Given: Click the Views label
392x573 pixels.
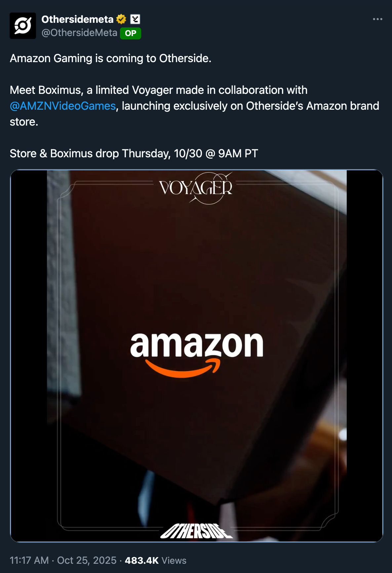Looking at the screenshot, I should coord(174,560).
